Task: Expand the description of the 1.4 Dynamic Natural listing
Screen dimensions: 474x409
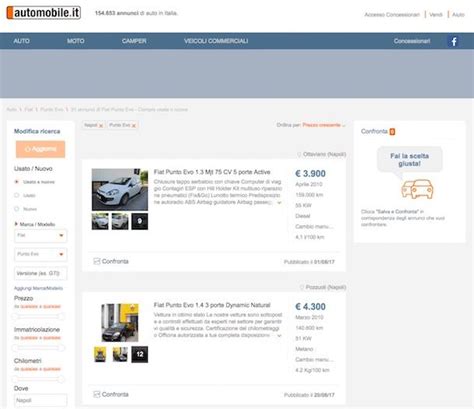Action: [279, 335]
